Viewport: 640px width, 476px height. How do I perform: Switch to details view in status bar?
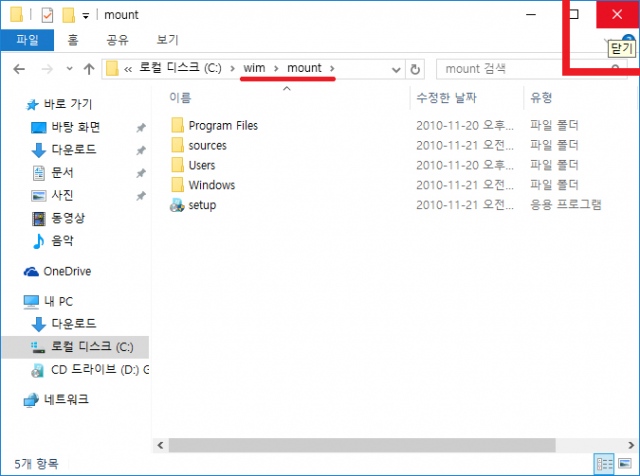click(604, 464)
